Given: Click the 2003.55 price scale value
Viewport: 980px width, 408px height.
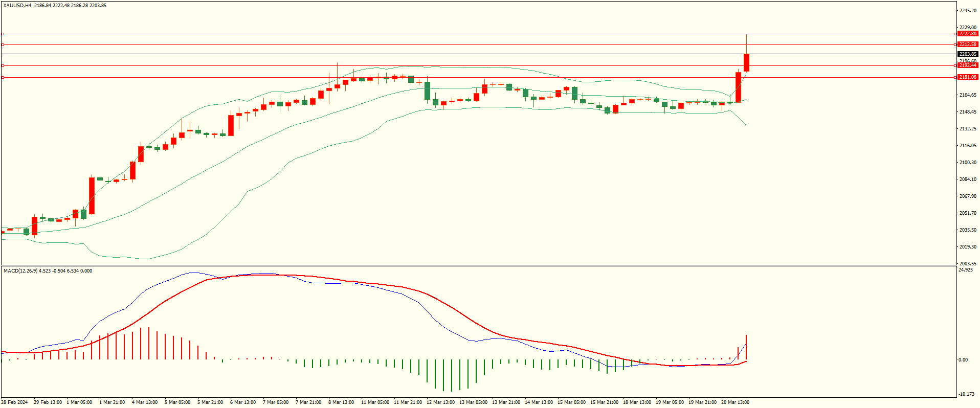Looking at the screenshot, I should tap(968, 264).
